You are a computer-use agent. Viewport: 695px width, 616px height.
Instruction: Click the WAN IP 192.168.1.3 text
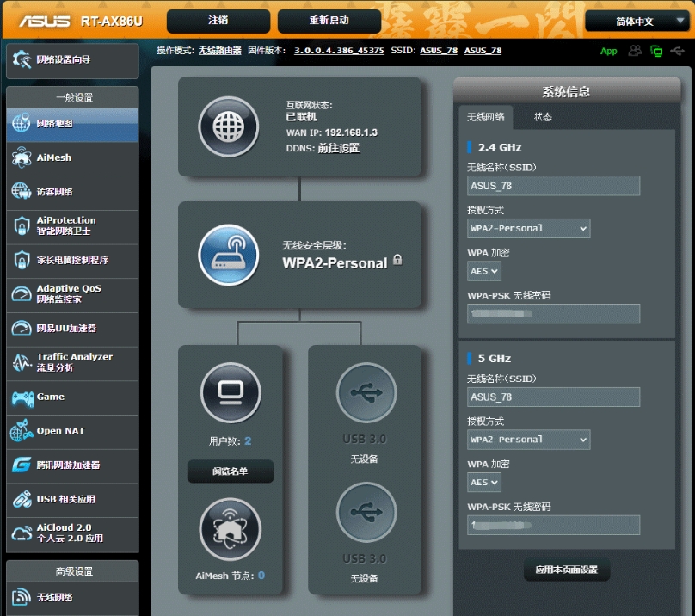pos(351,132)
